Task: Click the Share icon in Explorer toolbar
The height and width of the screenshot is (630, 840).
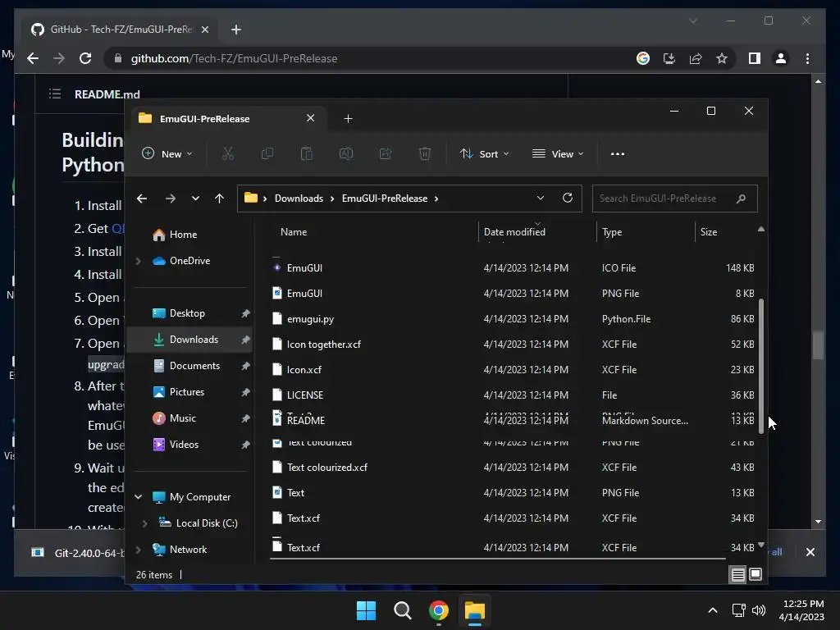Action: (386, 153)
